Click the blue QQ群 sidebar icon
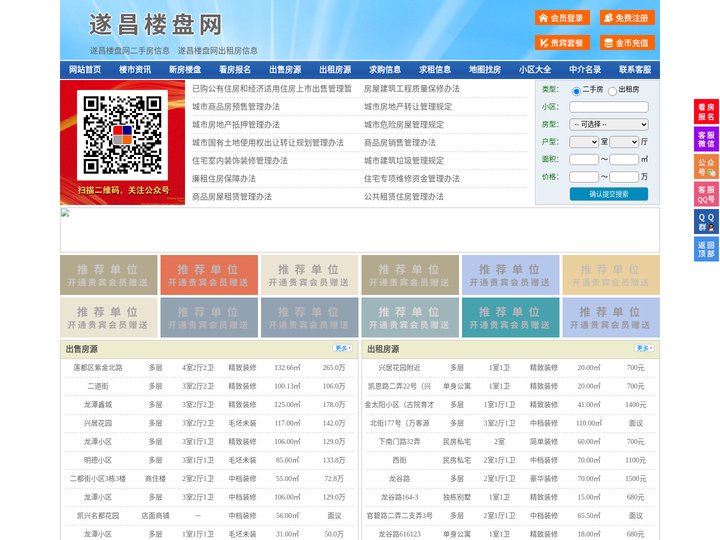This screenshot has height=540, width=720. pos(706,222)
